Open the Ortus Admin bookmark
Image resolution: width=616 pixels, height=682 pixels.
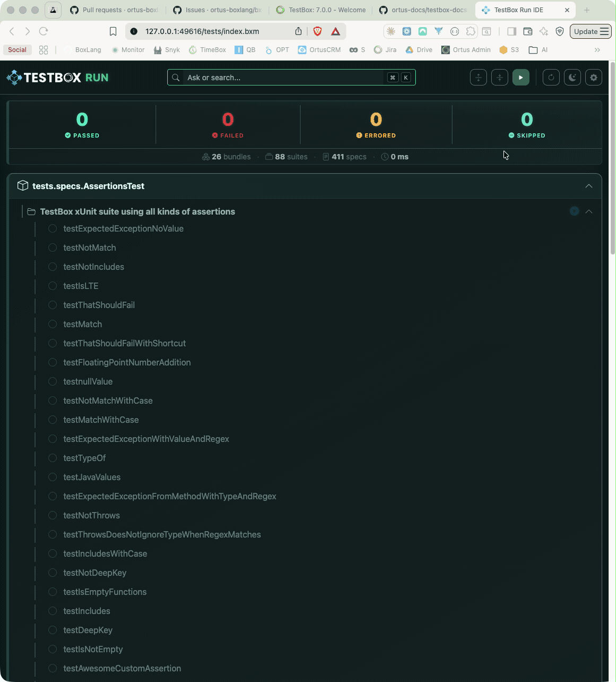(466, 50)
